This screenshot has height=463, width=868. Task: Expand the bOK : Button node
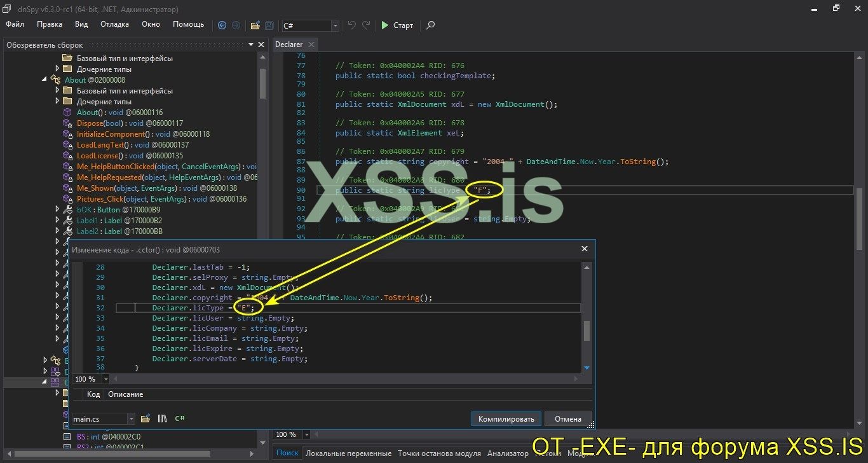57,209
